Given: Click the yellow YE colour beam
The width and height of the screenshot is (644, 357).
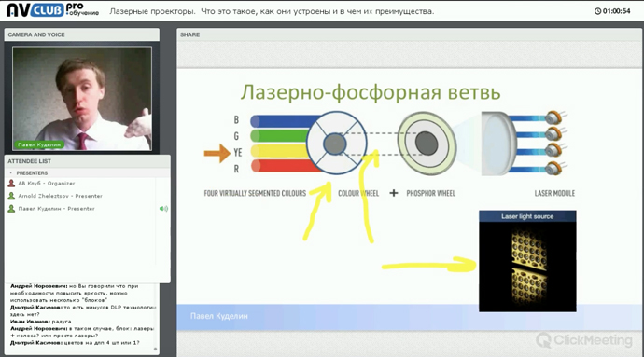Looking at the screenshot, I should click(280, 151).
